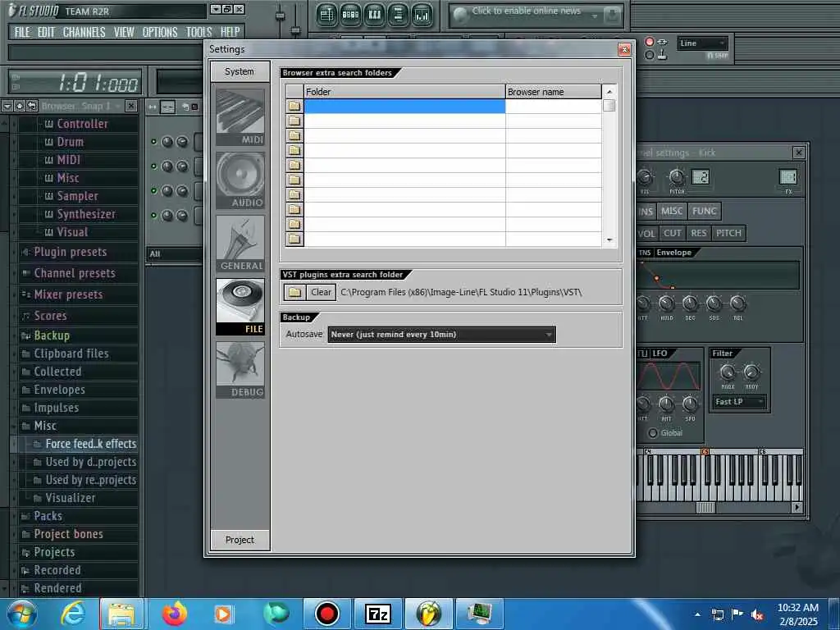This screenshot has width=840, height=630.
Task: Open the Line snap dropdown
Action: point(703,43)
